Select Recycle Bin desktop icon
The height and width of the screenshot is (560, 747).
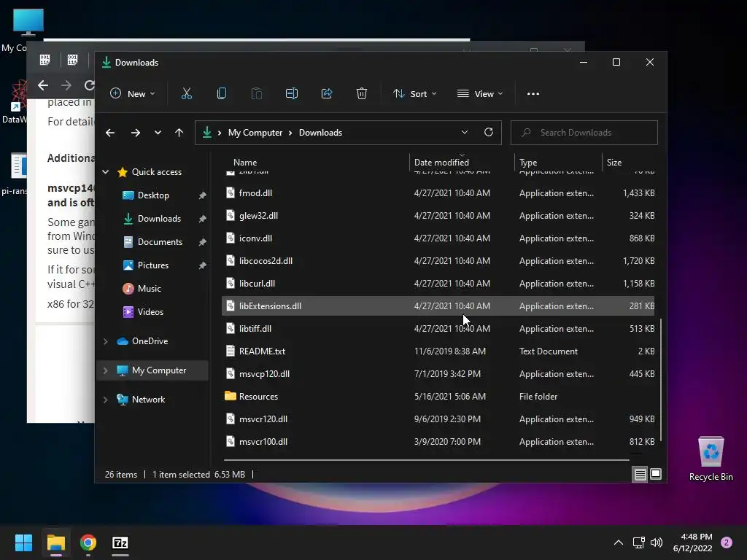point(711,459)
